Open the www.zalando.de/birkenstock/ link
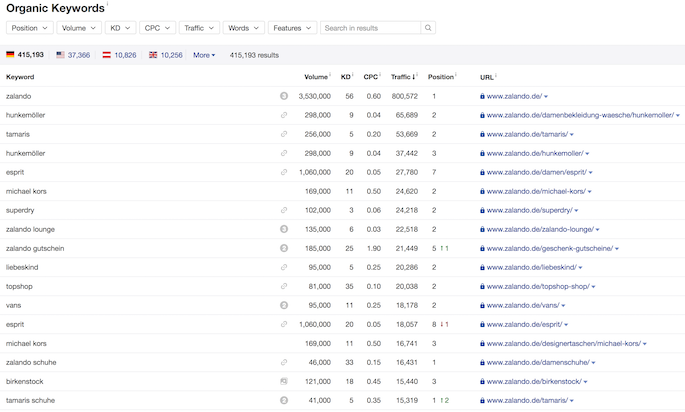The image size is (685, 412). tap(534, 381)
